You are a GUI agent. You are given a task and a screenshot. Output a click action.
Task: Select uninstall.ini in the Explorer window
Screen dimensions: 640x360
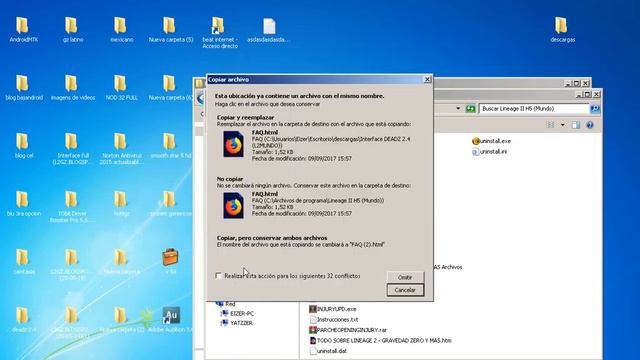[x=489, y=151]
